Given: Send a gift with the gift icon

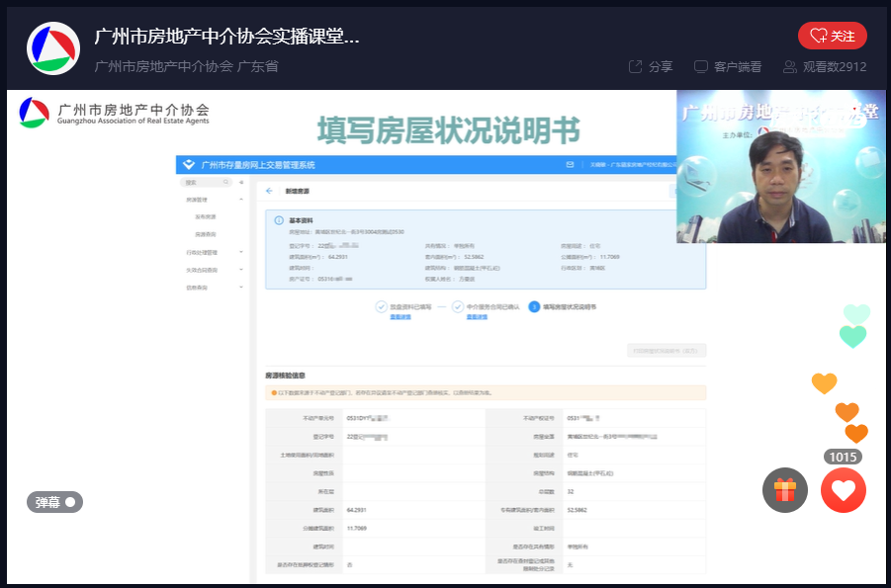Looking at the screenshot, I should pos(785,490).
